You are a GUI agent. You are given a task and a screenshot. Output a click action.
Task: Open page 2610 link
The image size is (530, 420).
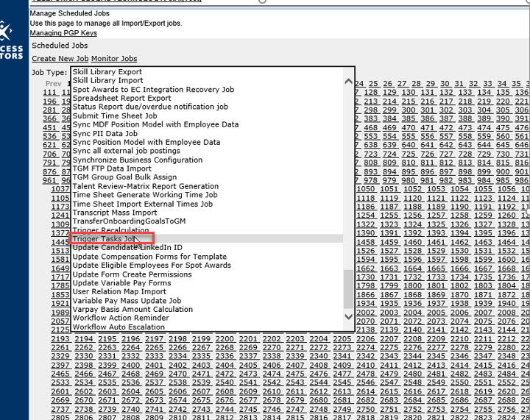pyautogui.click(x=272, y=391)
